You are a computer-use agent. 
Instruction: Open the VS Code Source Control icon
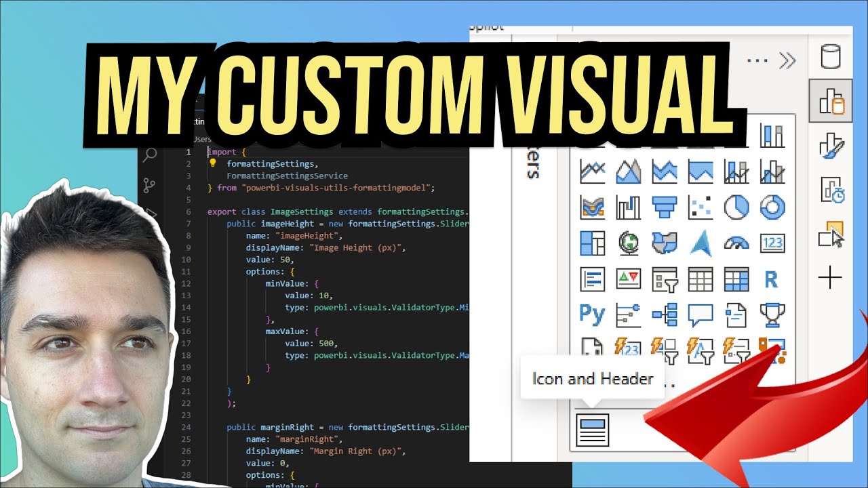[x=150, y=185]
